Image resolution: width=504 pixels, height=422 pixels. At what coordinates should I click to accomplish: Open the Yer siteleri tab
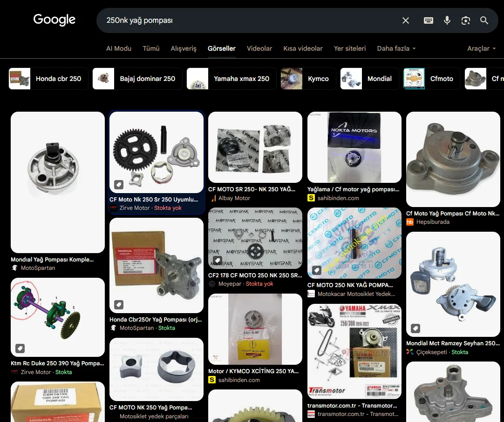[x=350, y=48]
